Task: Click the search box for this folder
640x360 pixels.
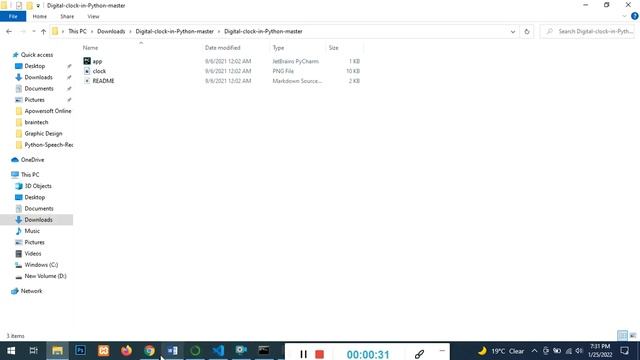Action: pyautogui.click(x=588, y=31)
